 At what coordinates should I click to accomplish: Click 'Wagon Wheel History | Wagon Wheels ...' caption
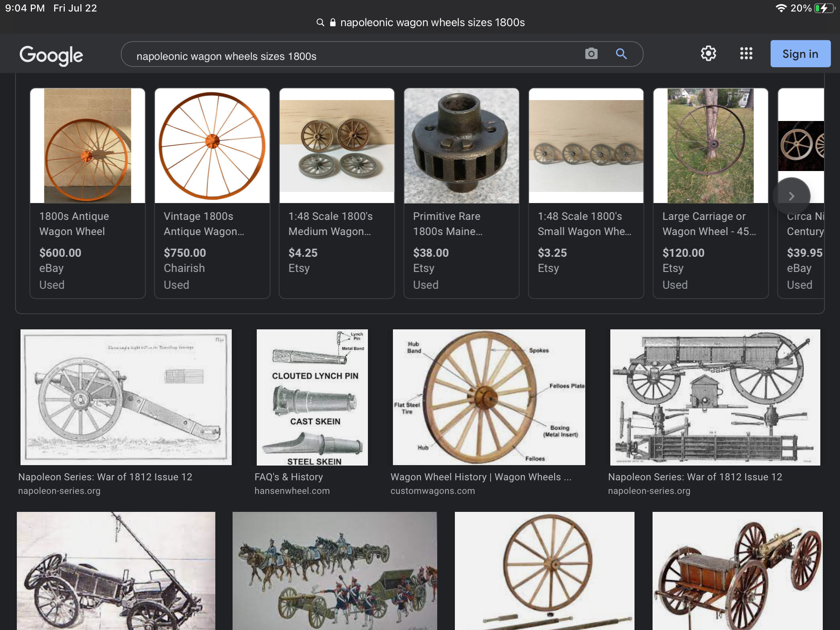pyautogui.click(x=481, y=477)
